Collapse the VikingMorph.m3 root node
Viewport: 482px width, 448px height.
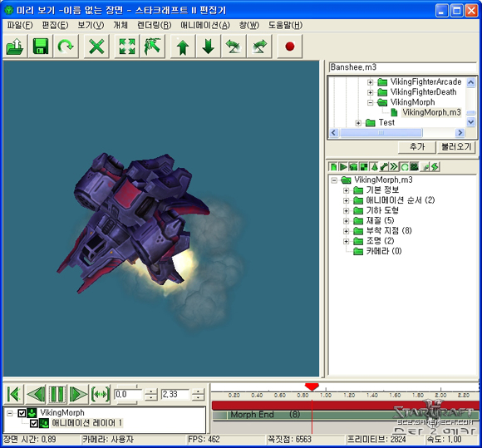pos(334,180)
